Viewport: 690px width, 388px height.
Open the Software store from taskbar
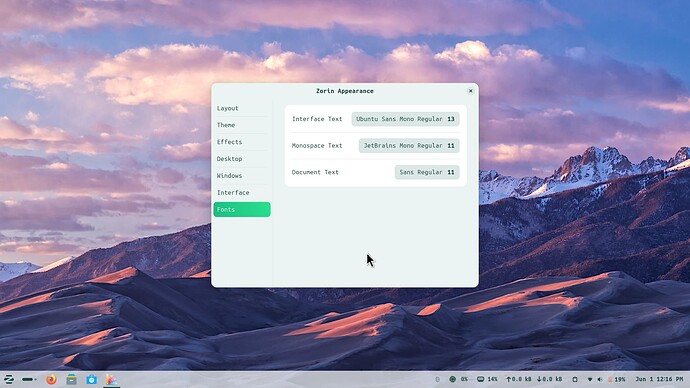pos(92,379)
